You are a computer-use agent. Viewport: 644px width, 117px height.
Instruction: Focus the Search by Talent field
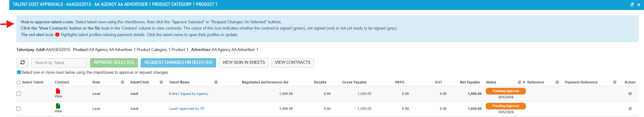[59, 63]
